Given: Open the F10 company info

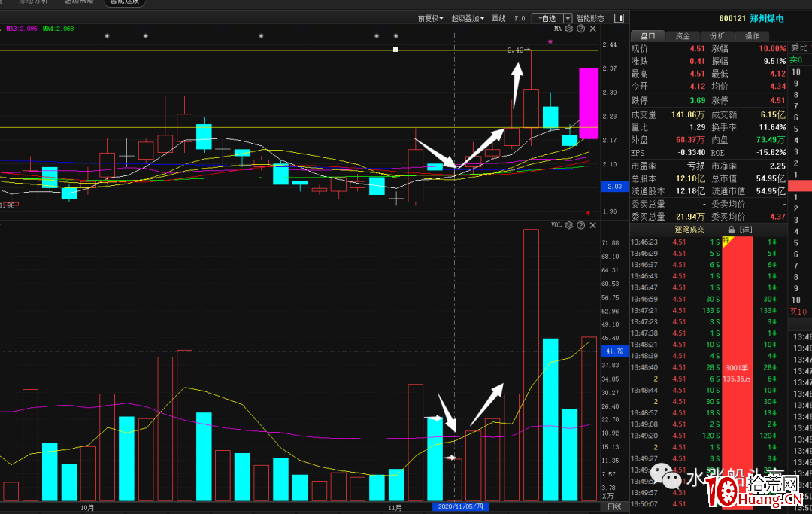Looking at the screenshot, I should coord(520,17).
